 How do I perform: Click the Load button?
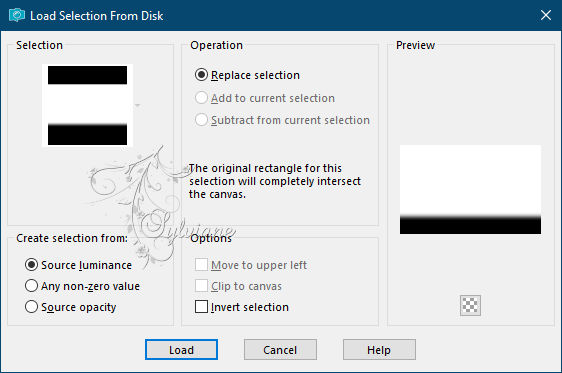click(x=181, y=349)
